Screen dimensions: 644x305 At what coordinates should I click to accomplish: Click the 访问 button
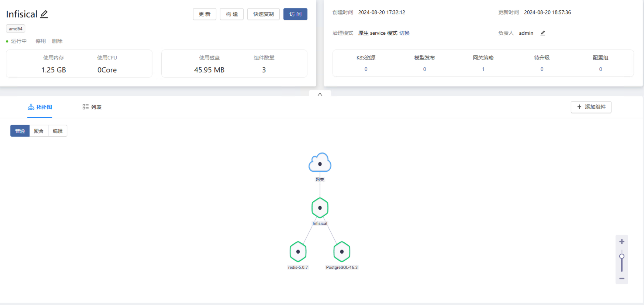point(295,14)
